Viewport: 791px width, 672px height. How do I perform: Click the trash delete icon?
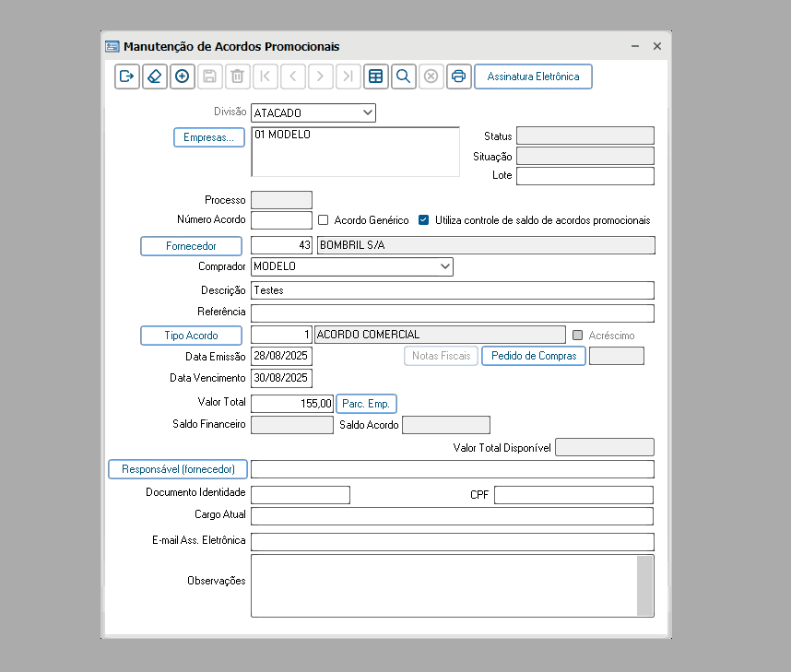(x=237, y=77)
